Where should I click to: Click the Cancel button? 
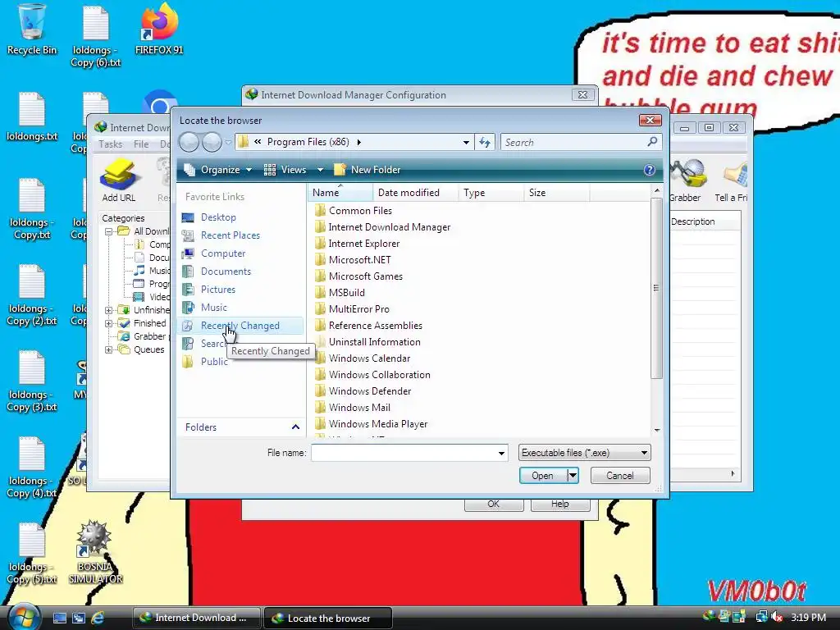pyautogui.click(x=620, y=475)
